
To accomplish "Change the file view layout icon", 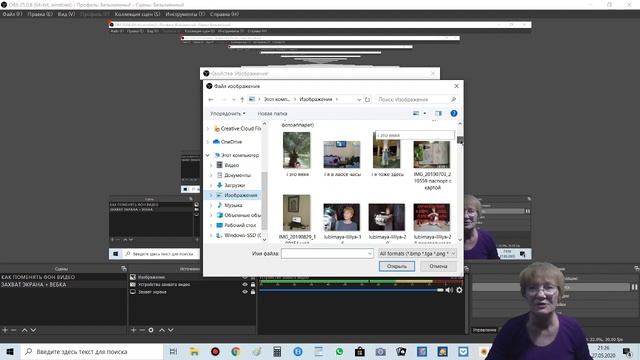I will tap(416, 113).
